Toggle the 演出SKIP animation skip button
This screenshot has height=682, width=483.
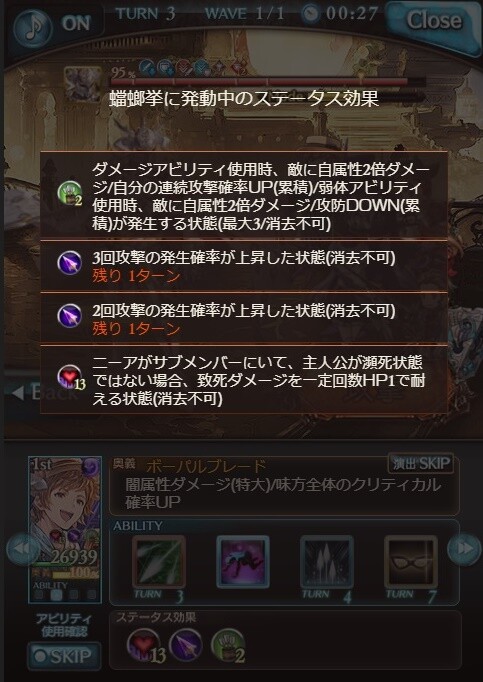420,464
